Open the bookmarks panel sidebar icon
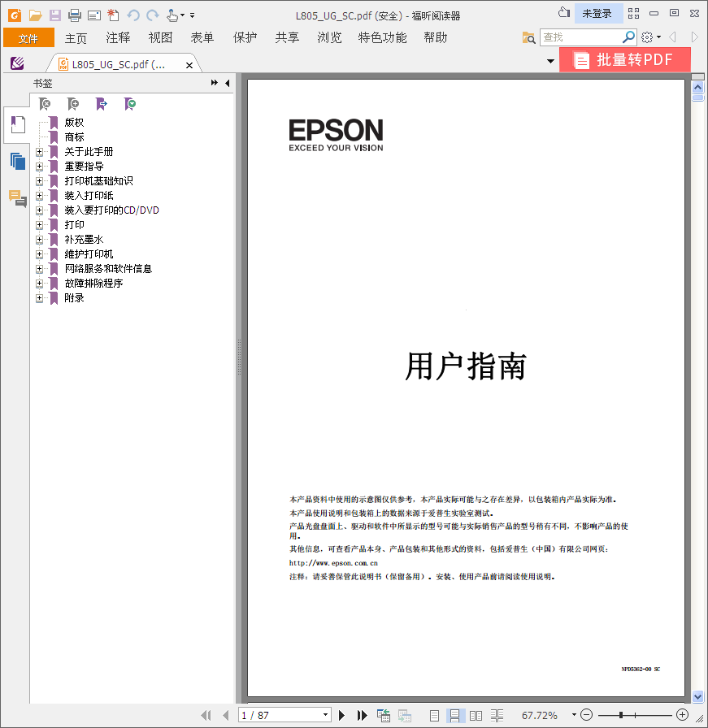 pyautogui.click(x=18, y=124)
